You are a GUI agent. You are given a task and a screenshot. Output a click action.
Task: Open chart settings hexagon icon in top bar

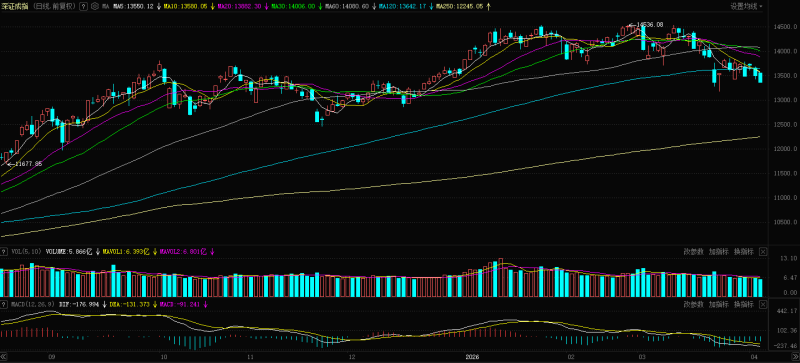click(95, 7)
